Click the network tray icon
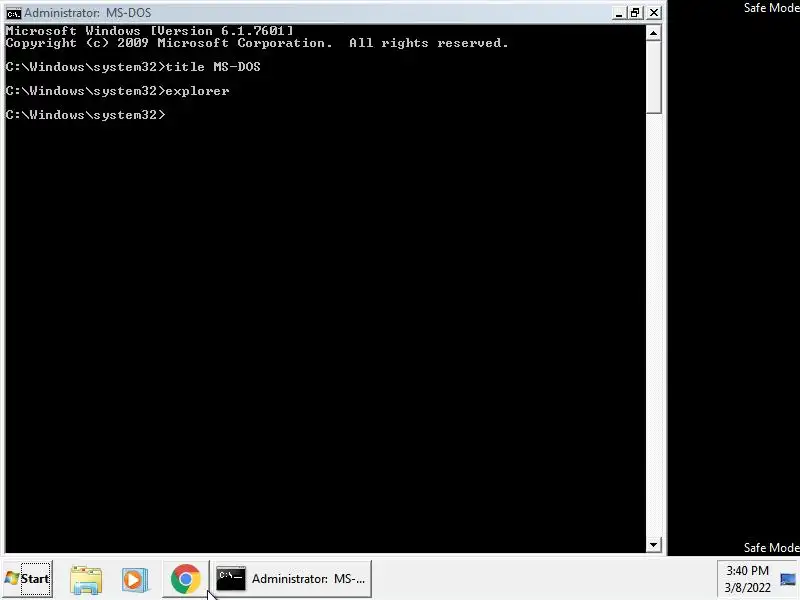 (788, 579)
